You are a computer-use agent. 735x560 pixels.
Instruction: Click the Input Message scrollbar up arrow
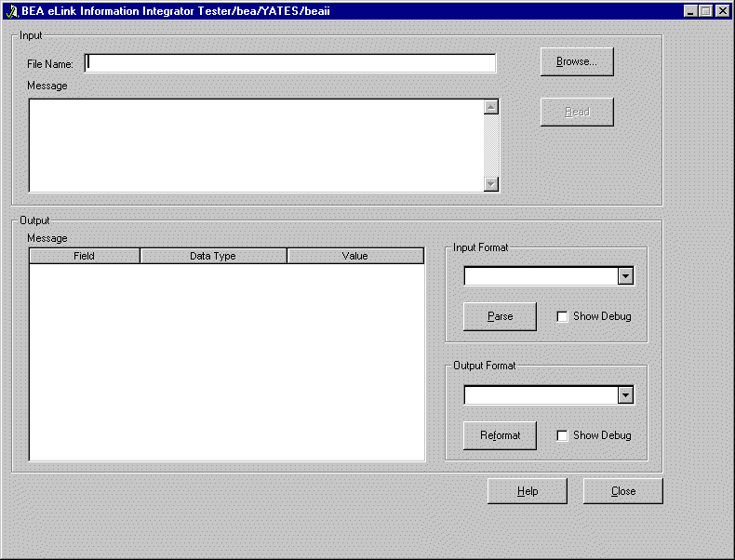pyautogui.click(x=491, y=107)
